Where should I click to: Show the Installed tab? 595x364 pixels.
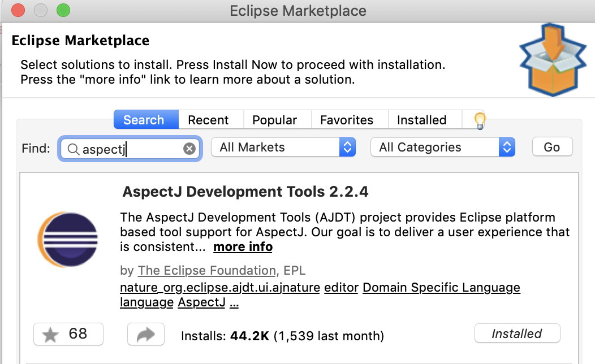tap(421, 120)
